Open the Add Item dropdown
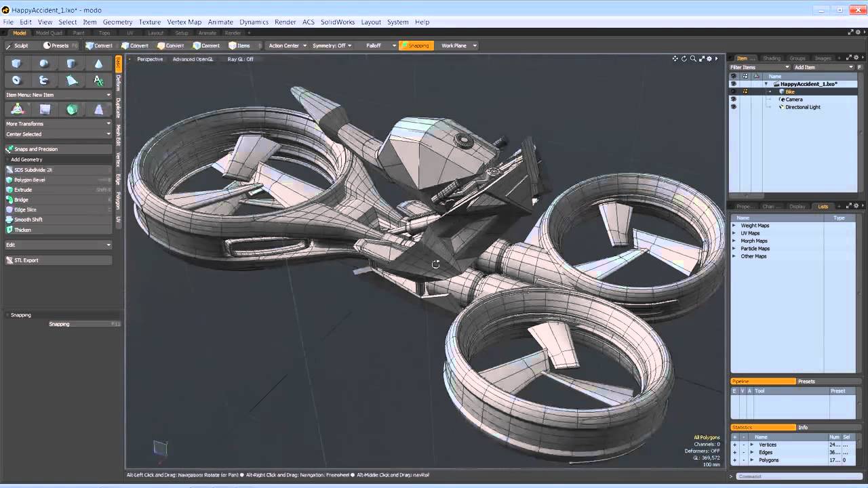The image size is (868, 488). (x=824, y=67)
